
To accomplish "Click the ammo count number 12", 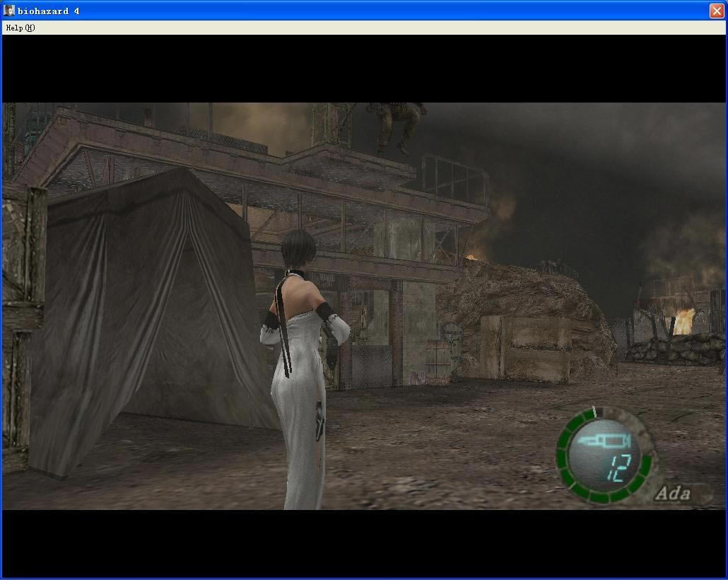I will [x=616, y=468].
